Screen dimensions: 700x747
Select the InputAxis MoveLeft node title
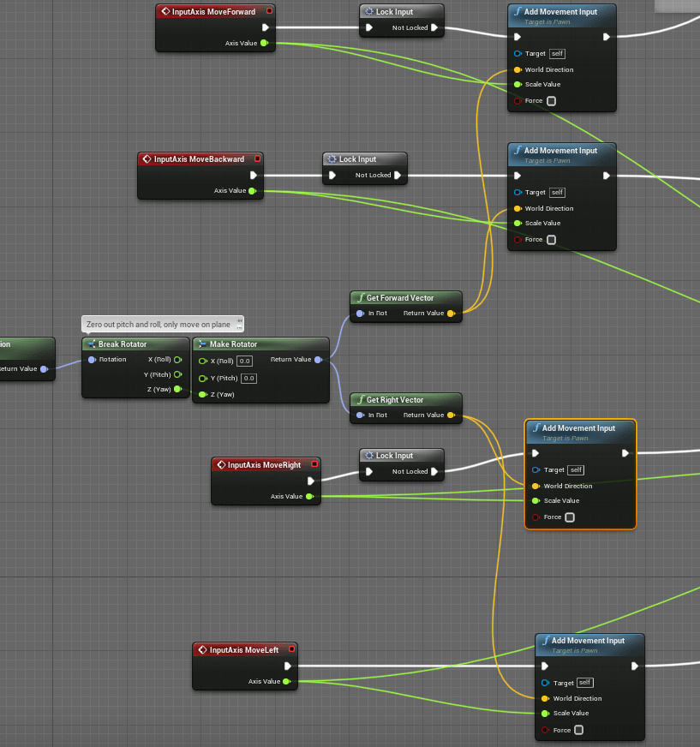click(x=243, y=650)
